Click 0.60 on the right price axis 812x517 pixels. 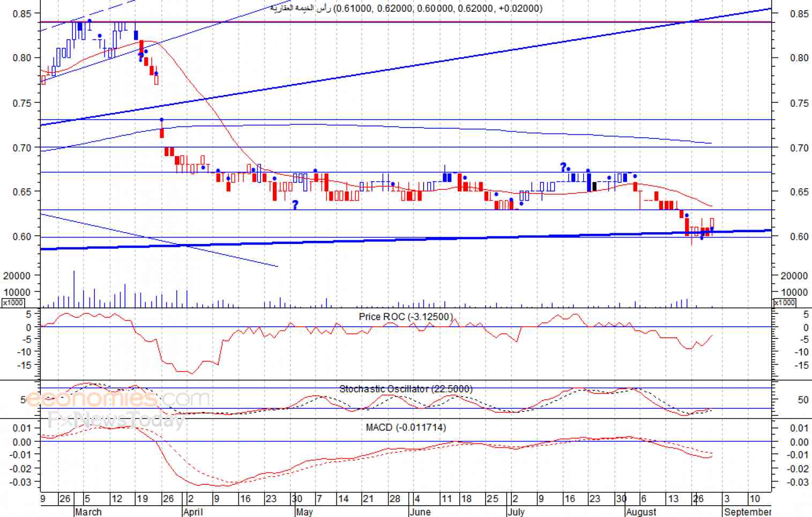coord(799,237)
